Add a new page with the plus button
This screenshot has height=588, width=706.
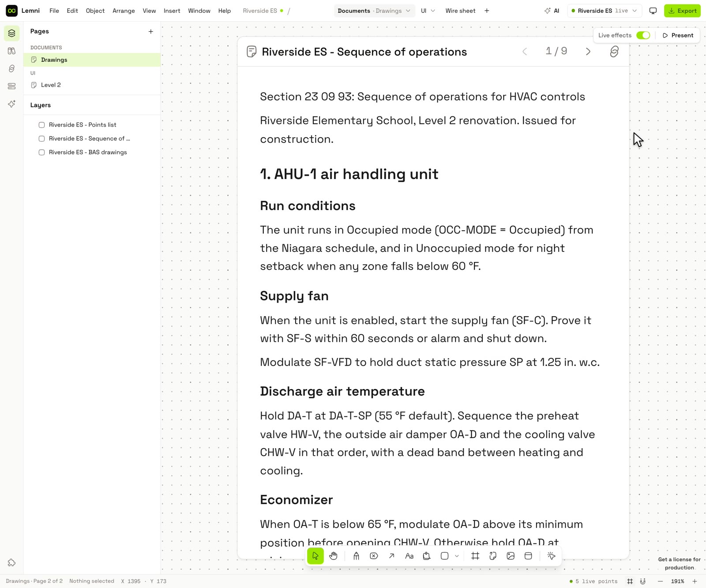click(150, 31)
